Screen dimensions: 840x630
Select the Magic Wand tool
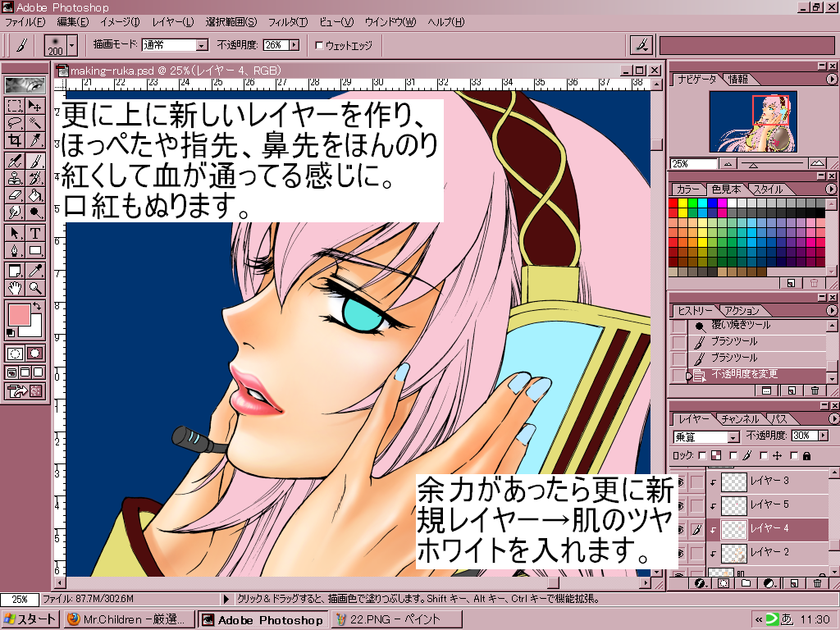[x=34, y=123]
